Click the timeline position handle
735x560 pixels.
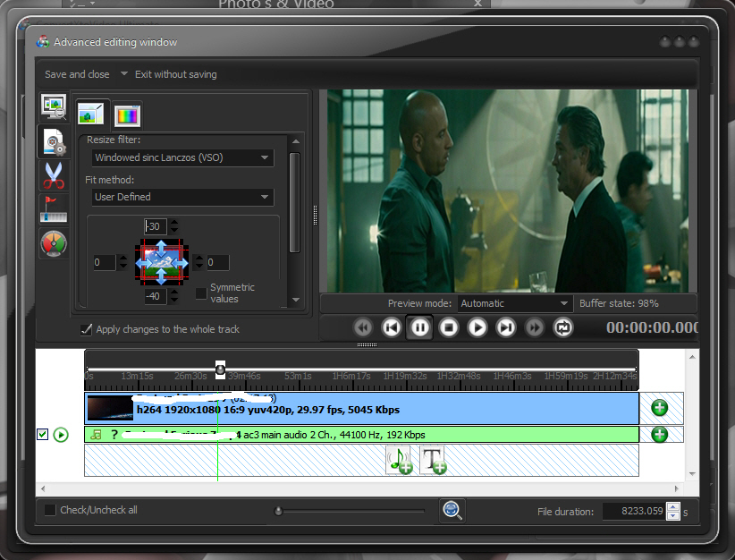pyautogui.click(x=220, y=369)
